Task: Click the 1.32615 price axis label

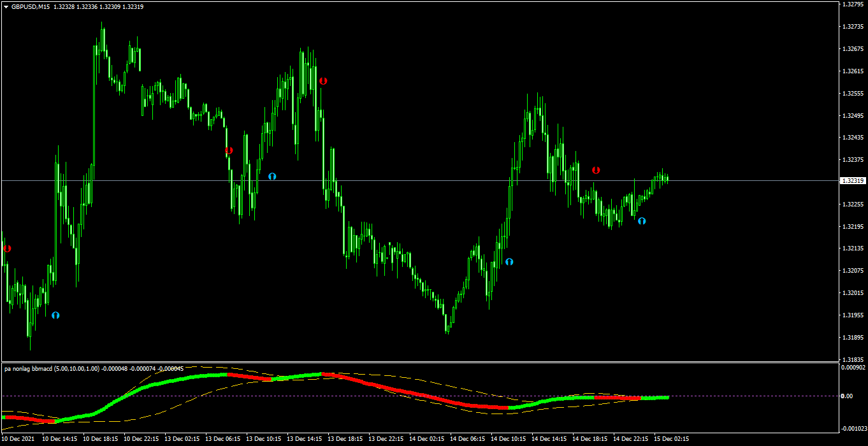Action: (x=852, y=71)
